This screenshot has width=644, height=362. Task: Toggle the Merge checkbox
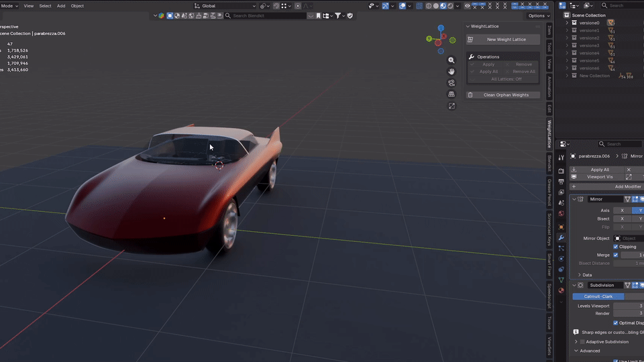616,255
